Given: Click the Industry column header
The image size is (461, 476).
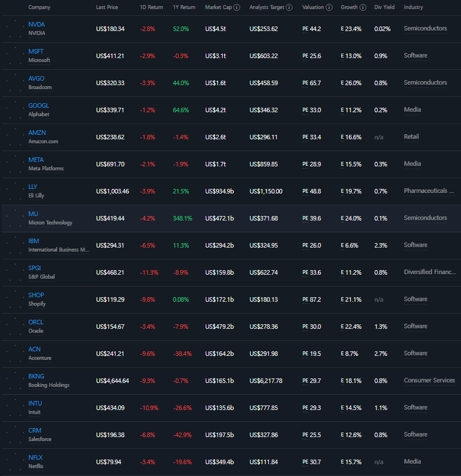Looking at the screenshot, I should (x=414, y=7).
